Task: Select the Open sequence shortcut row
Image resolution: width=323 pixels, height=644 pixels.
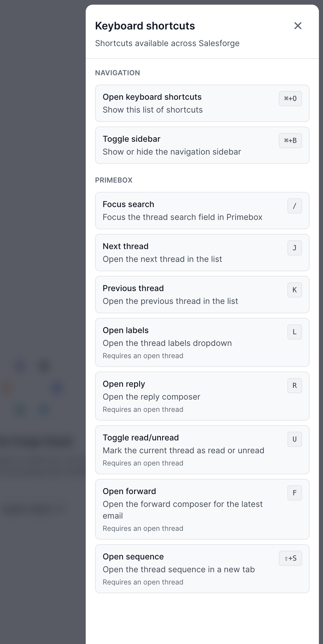Action: click(x=202, y=569)
